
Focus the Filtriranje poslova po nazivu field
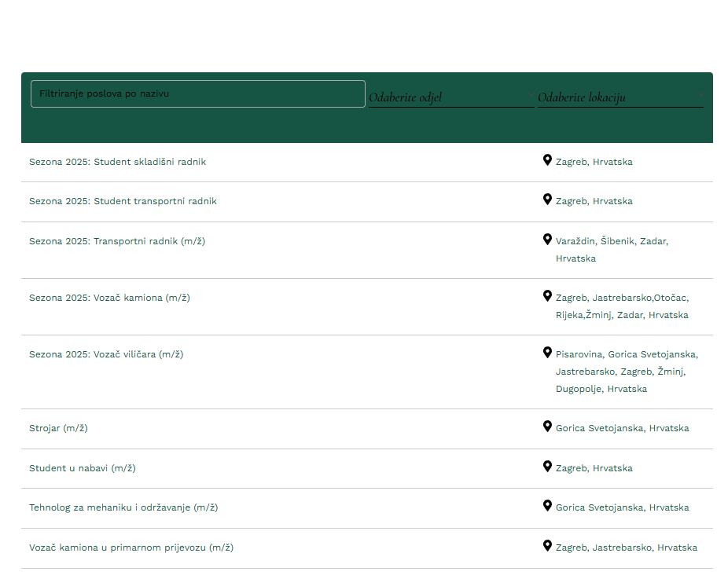(198, 93)
